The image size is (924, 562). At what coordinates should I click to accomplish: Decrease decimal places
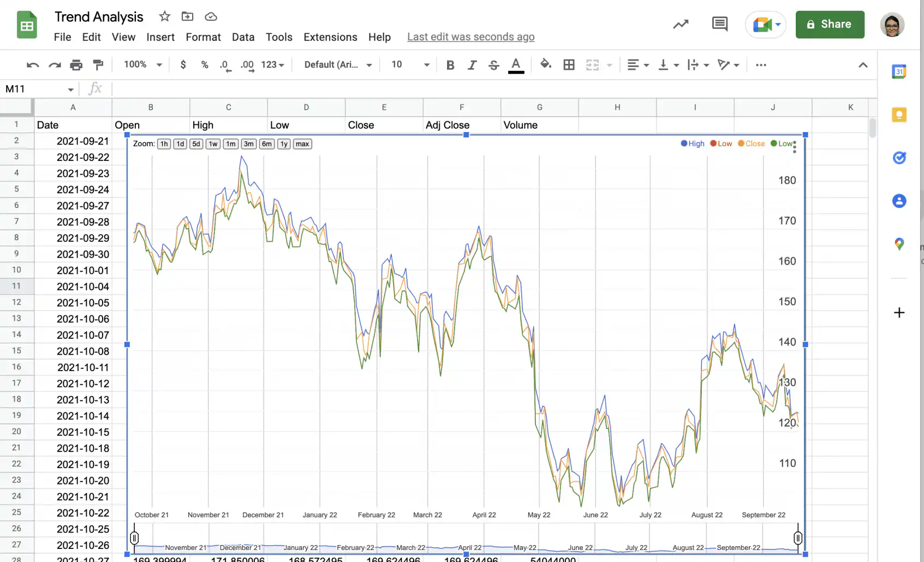(225, 65)
